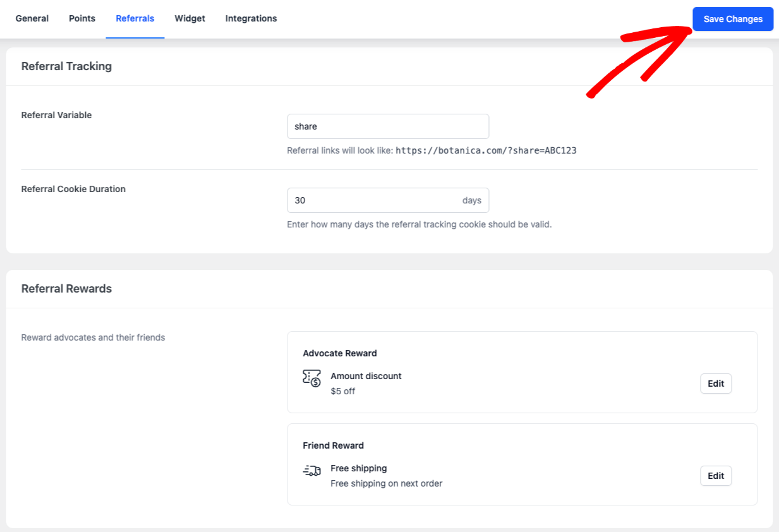
Task: Click the Free shipping truck icon
Action: [311, 471]
